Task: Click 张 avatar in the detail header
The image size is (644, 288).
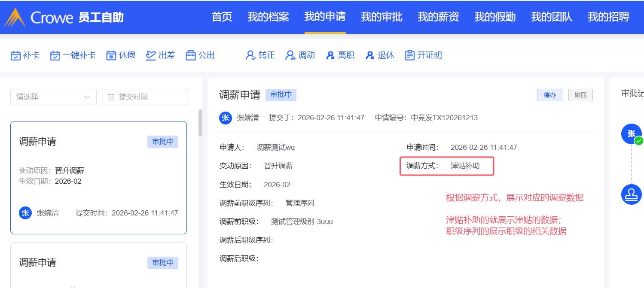Action: pos(226,118)
